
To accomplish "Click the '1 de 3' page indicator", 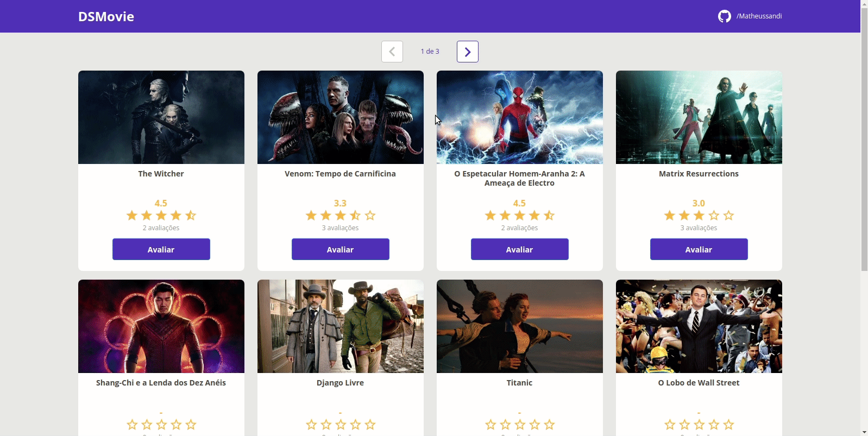I will pos(430,52).
